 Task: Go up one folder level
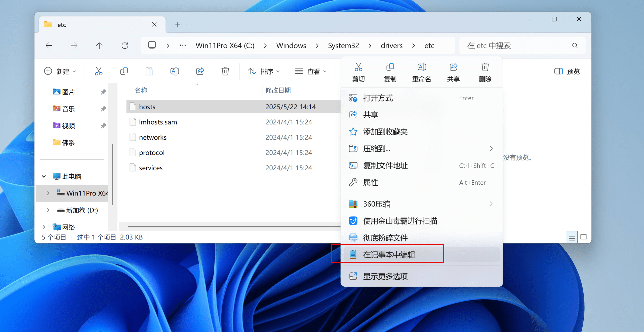[x=99, y=46]
